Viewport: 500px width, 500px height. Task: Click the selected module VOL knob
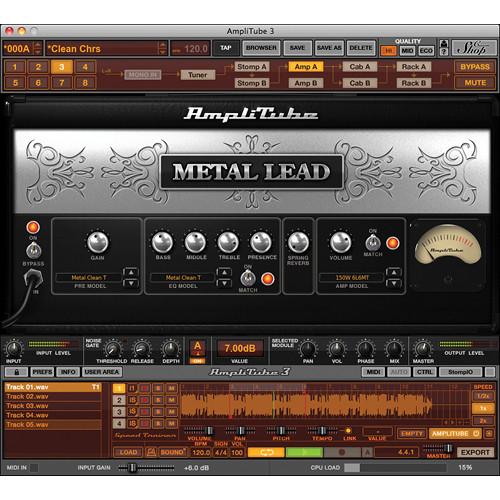pos(337,349)
